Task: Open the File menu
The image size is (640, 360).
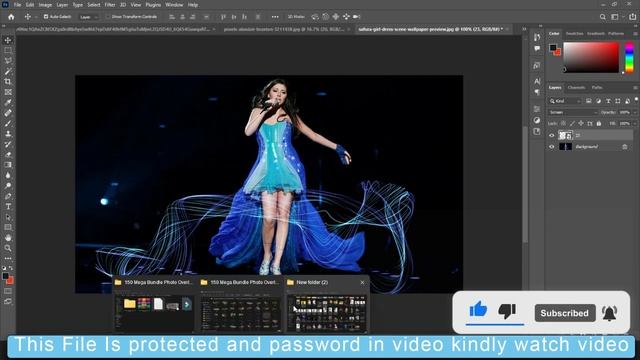Action: point(17,5)
